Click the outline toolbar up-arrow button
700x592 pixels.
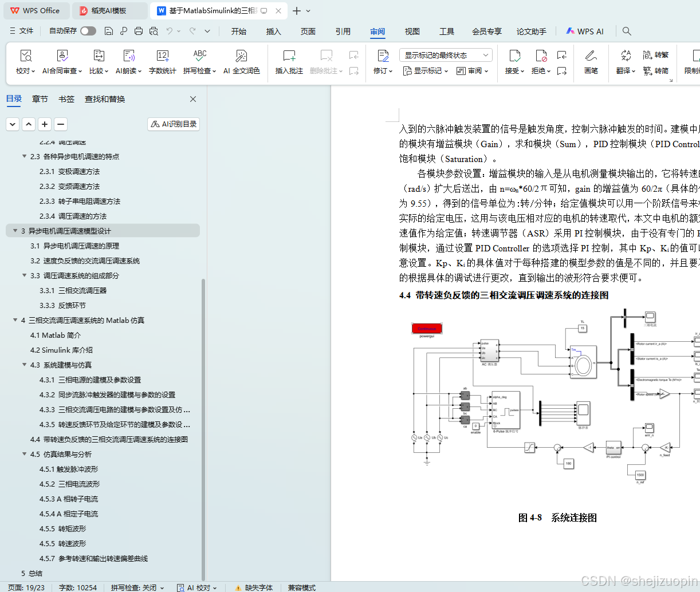click(x=29, y=124)
